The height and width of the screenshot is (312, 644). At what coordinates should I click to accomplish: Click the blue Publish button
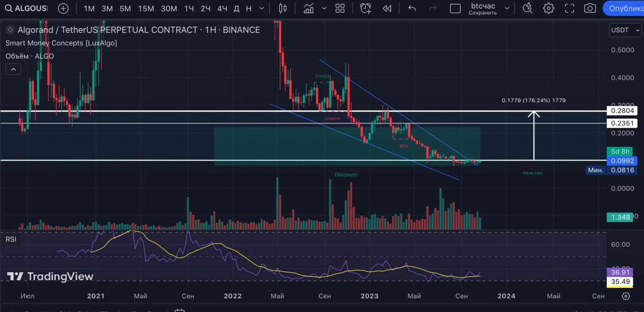click(623, 9)
